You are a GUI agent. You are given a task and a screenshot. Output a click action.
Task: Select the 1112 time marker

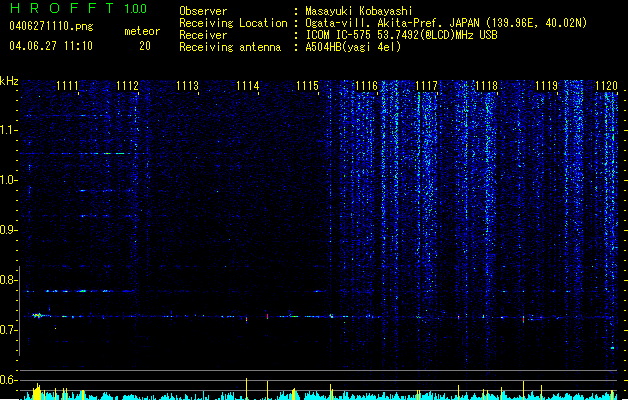coord(127,86)
